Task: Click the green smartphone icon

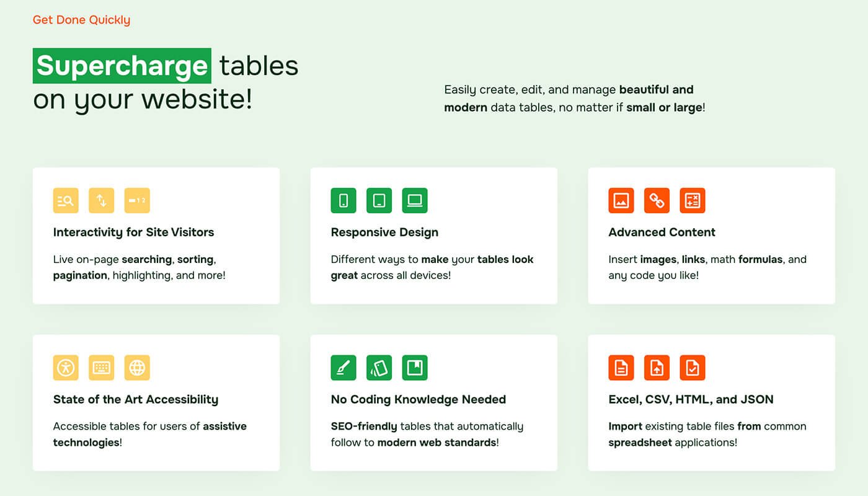Action: point(343,200)
